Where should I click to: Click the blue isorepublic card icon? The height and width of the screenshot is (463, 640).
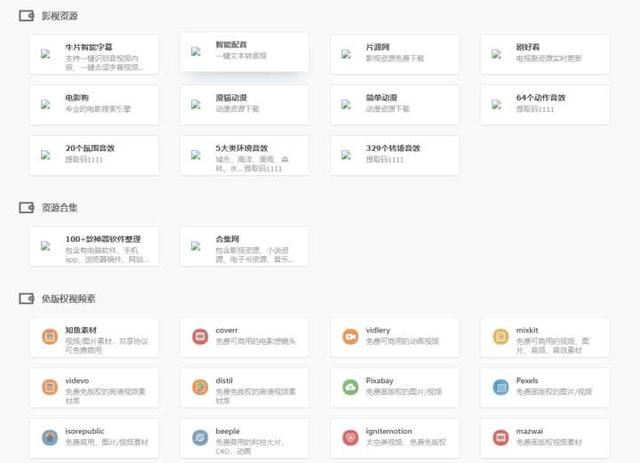[50, 438]
